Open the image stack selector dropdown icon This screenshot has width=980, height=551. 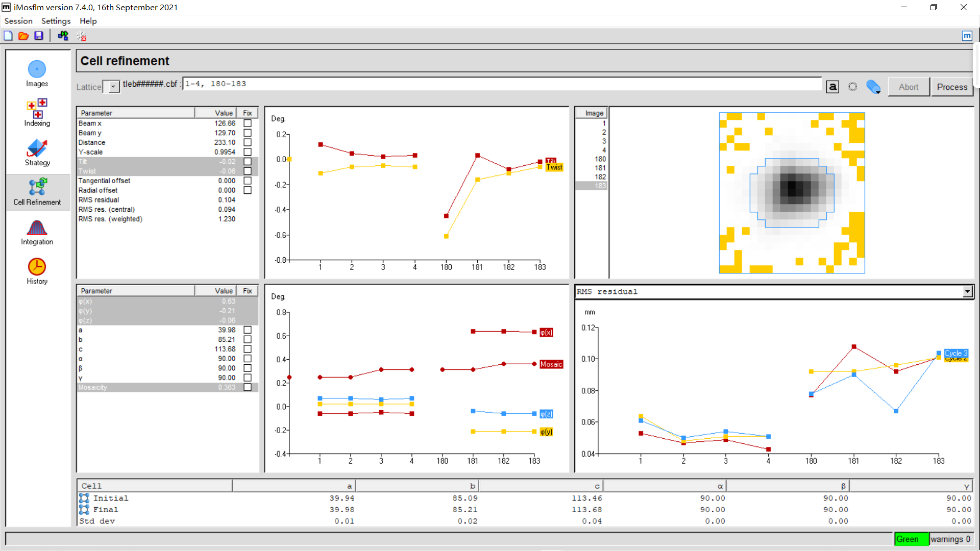click(873, 87)
